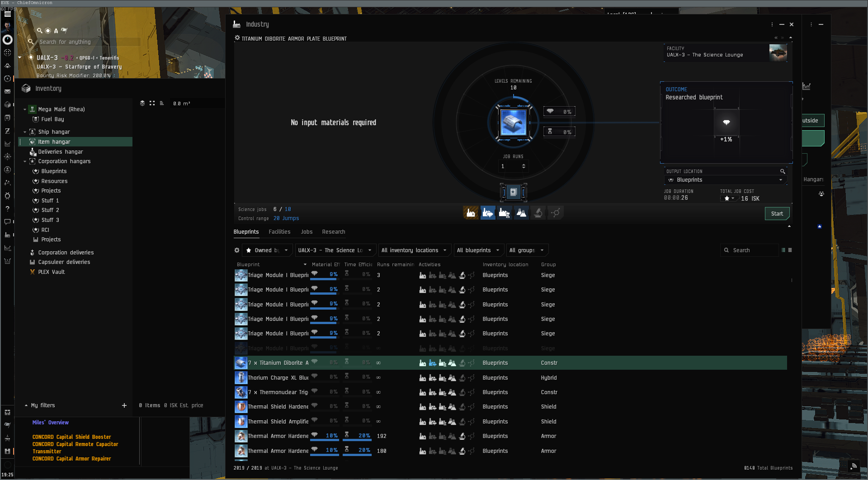Open the Neocom hamburger menu
868x480 pixels.
[8, 14]
